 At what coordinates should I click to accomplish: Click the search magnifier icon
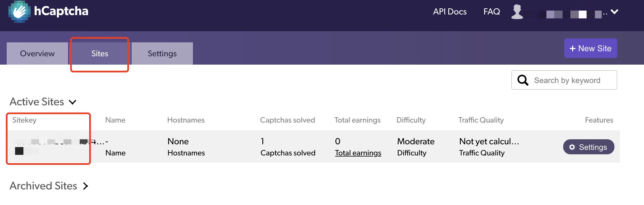[x=523, y=80]
